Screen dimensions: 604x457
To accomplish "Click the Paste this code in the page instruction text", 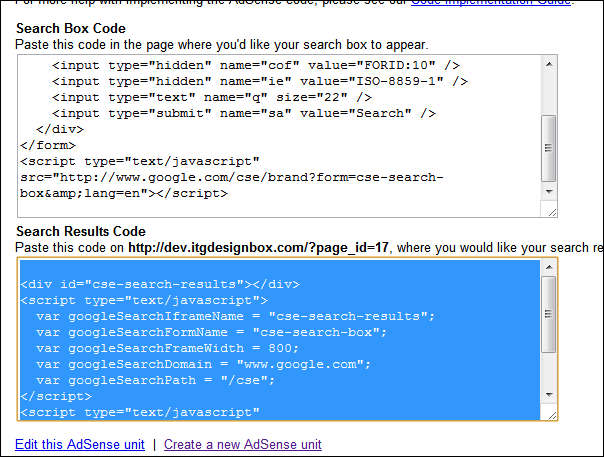I will tap(222, 45).
